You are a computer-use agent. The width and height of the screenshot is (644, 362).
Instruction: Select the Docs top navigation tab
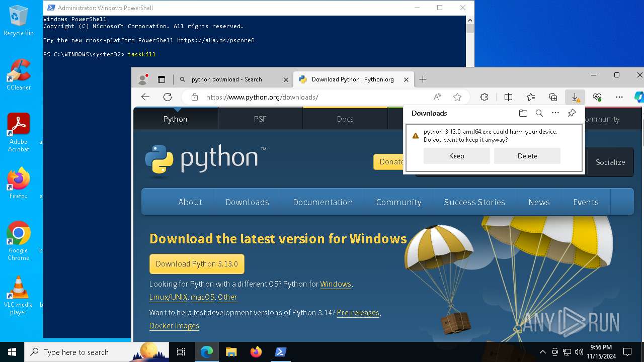point(345,119)
